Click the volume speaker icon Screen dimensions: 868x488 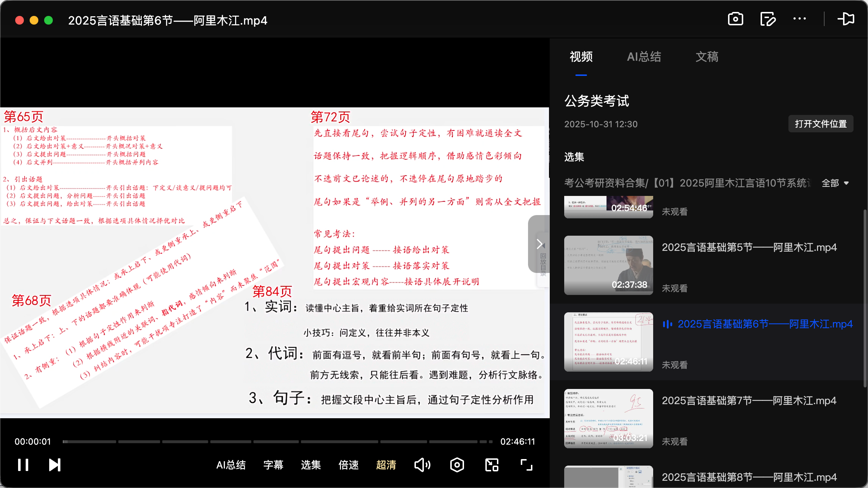422,465
